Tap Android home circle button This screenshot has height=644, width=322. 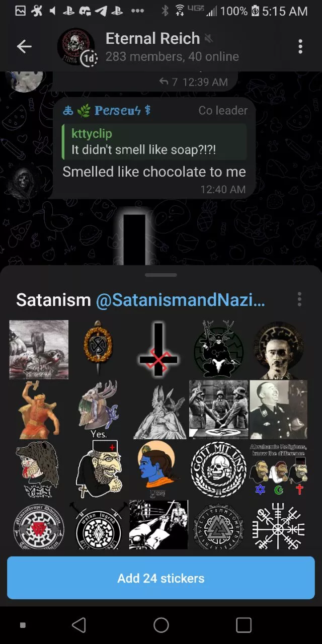coord(161,625)
